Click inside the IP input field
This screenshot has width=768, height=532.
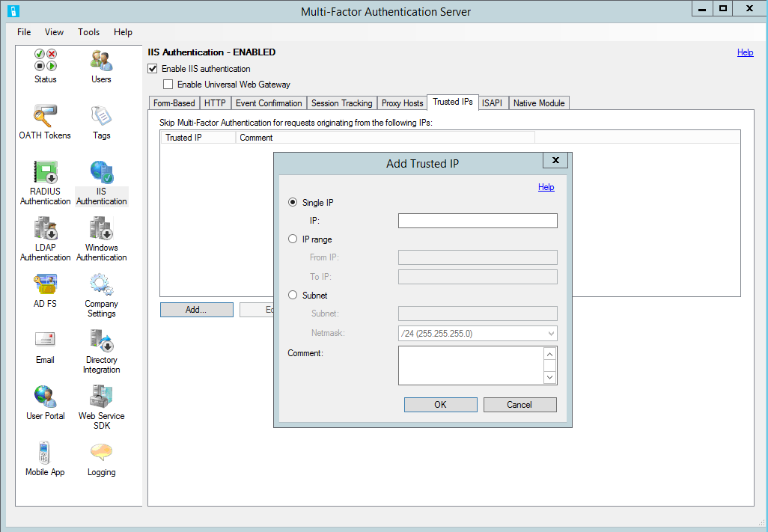[x=478, y=220]
